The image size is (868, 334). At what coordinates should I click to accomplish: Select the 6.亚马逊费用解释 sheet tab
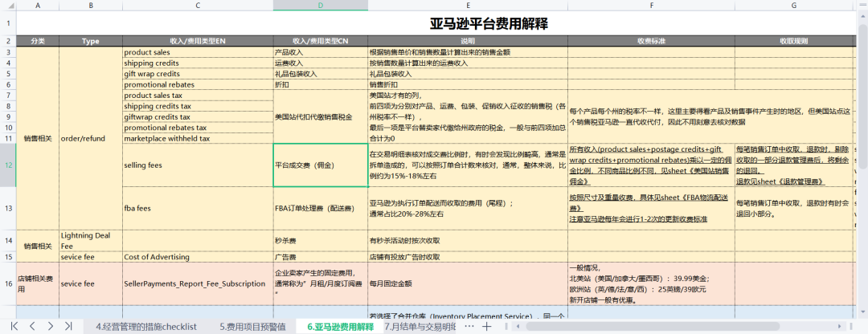(x=341, y=326)
